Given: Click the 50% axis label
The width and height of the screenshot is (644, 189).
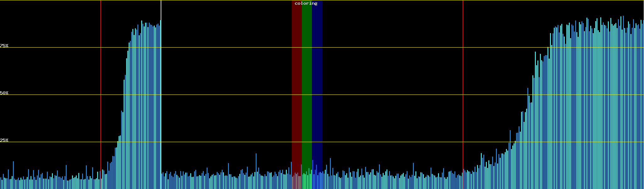Looking at the screenshot, I should [4, 93].
